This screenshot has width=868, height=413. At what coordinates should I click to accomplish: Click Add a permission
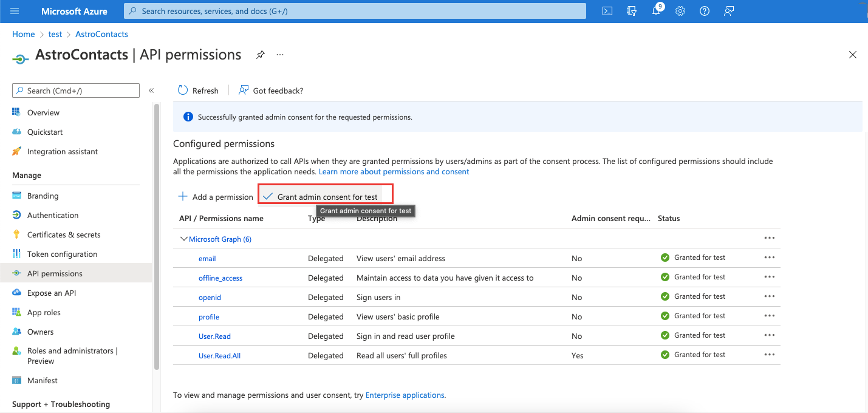(x=215, y=197)
